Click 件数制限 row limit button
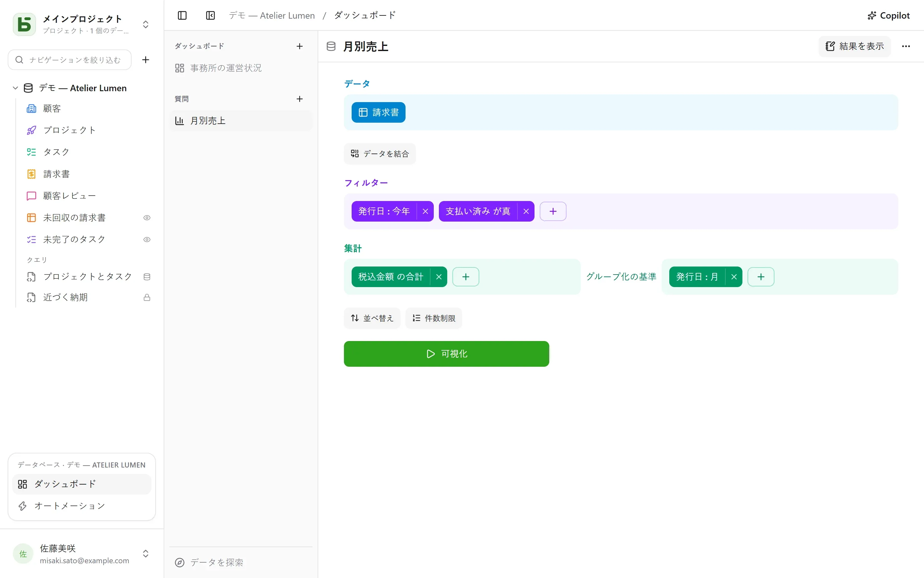Image resolution: width=924 pixels, height=578 pixels. coord(434,318)
